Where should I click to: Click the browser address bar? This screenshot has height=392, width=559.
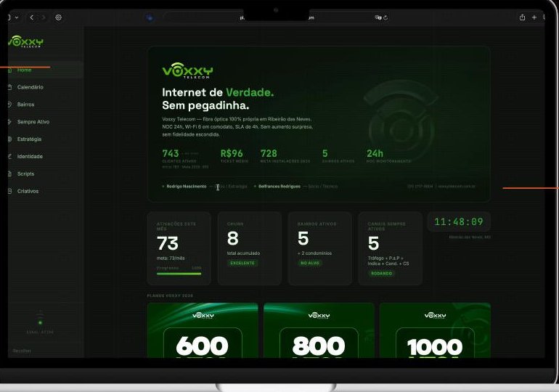click(x=277, y=17)
